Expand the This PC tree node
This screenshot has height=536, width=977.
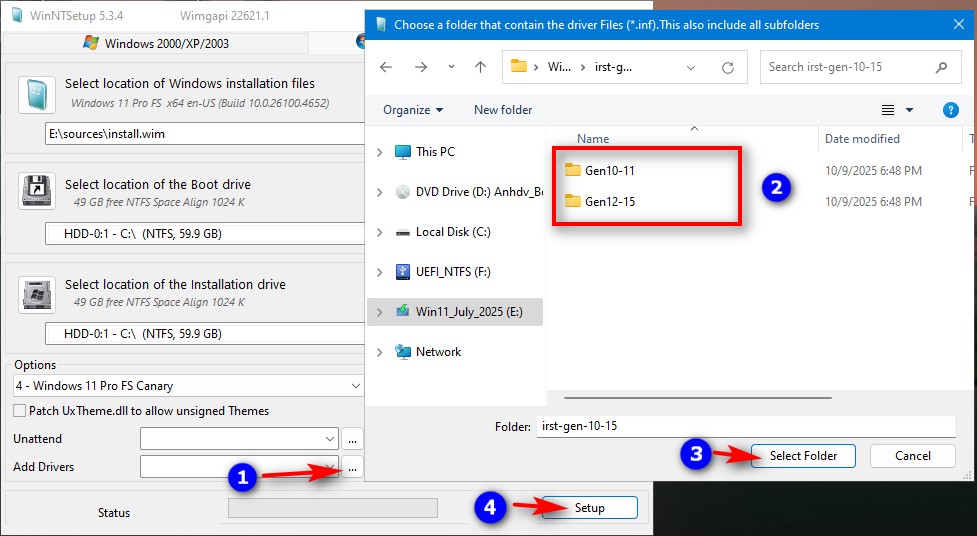pyautogui.click(x=379, y=152)
